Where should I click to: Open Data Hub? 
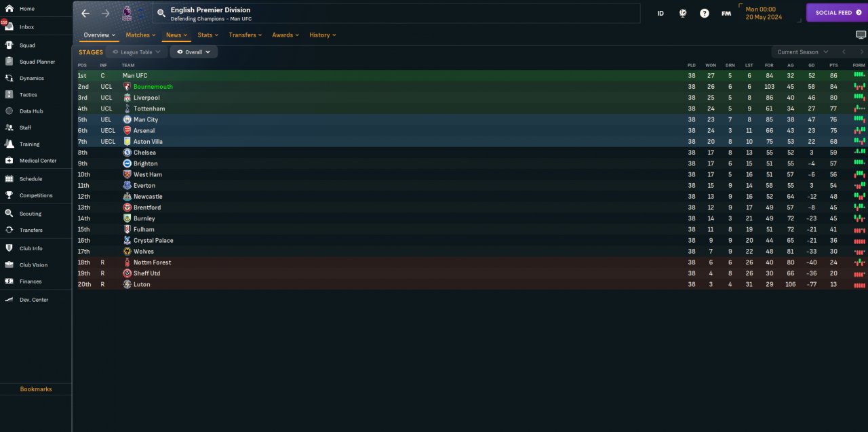pos(31,111)
